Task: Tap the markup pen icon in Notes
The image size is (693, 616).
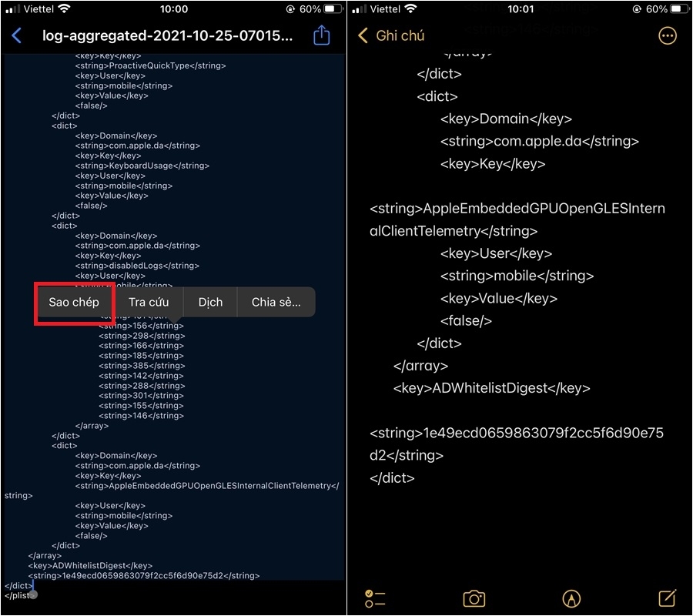Action: pos(571,599)
